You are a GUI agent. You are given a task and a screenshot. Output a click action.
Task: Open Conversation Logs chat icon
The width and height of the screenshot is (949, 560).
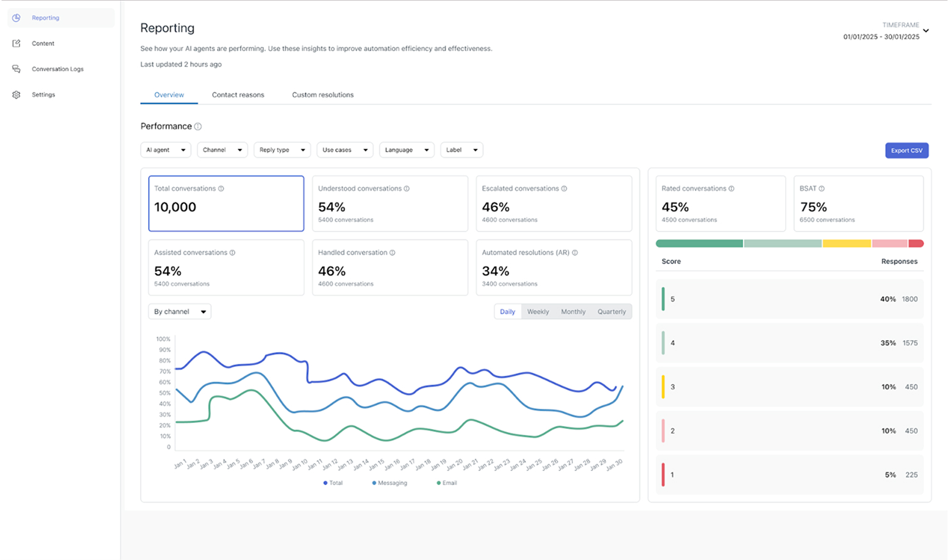[x=16, y=69]
